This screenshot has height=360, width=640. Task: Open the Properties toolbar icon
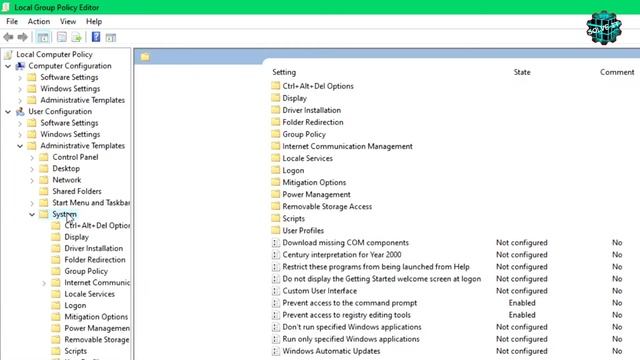(62, 38)
